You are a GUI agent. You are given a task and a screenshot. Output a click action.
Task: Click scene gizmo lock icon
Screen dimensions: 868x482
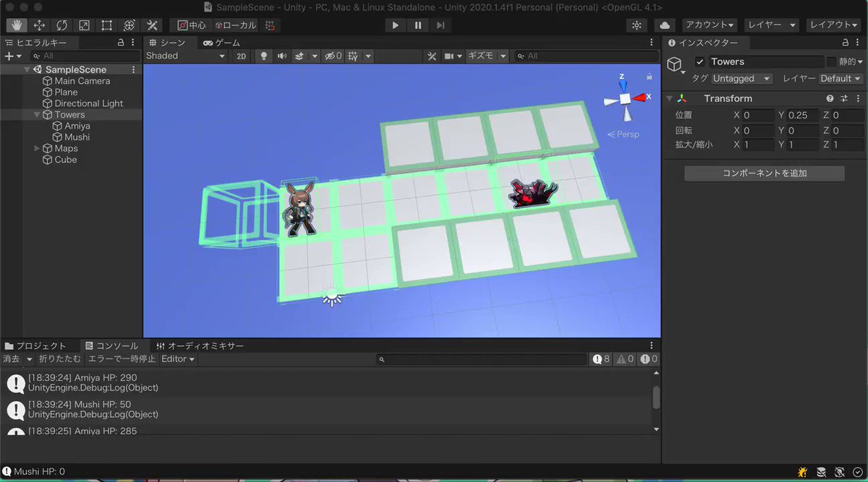(650, 76)
